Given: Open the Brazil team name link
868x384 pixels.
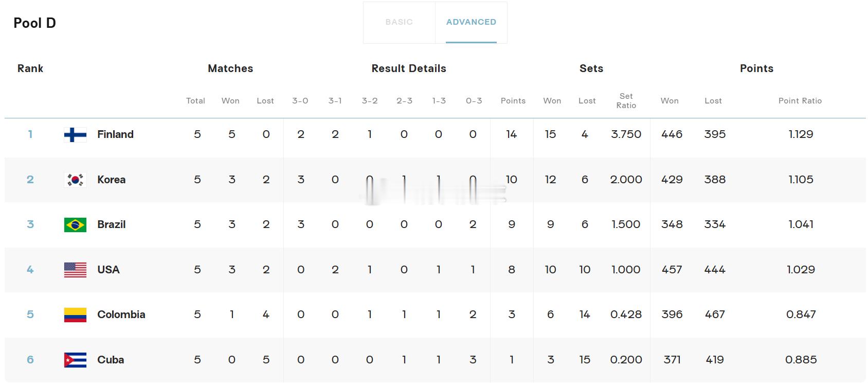Looking at the screenshot, I should point(111,224).
